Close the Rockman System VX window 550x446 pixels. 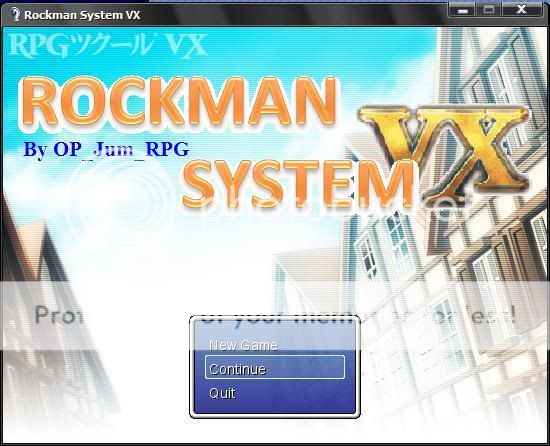522,10
